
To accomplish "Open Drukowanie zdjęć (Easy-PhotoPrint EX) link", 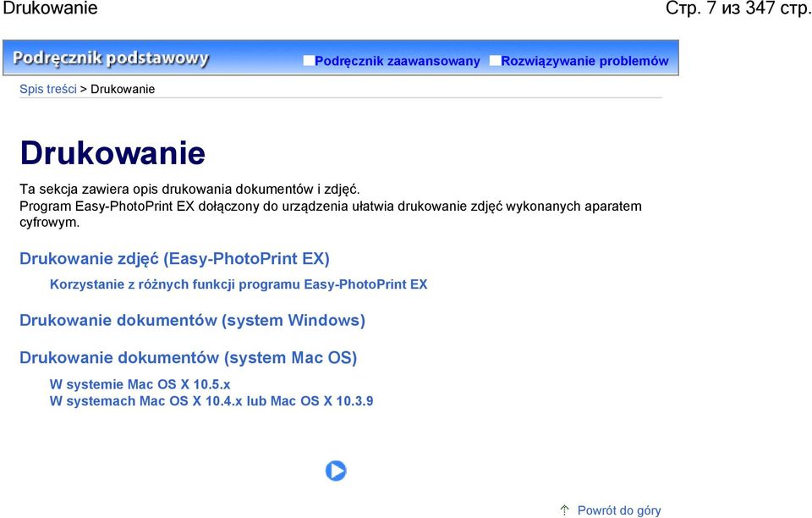I will pyautogui.click(x=174, y=258).
